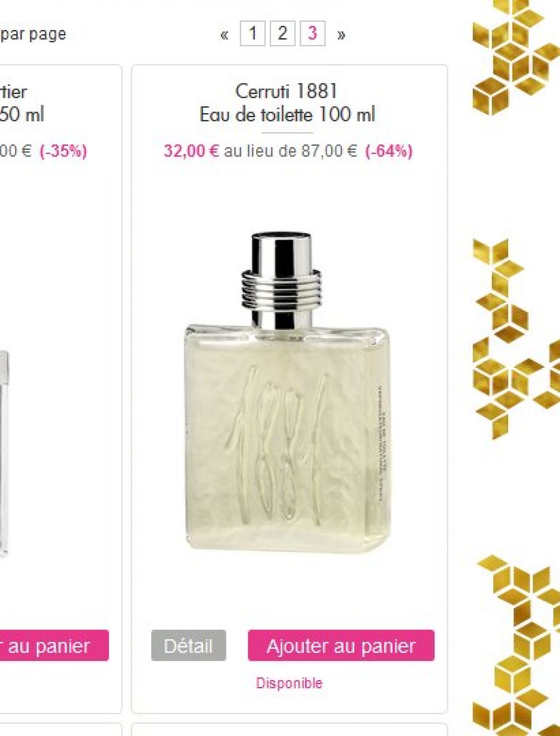Click the (-35%) discount label
The image size is (560, 736).
click(x=63, y=151)
